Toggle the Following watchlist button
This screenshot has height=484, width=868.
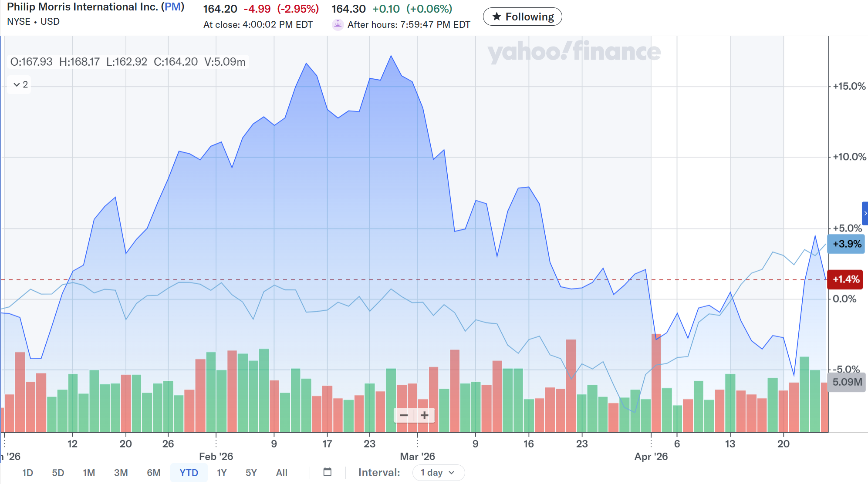pos(522,17)
